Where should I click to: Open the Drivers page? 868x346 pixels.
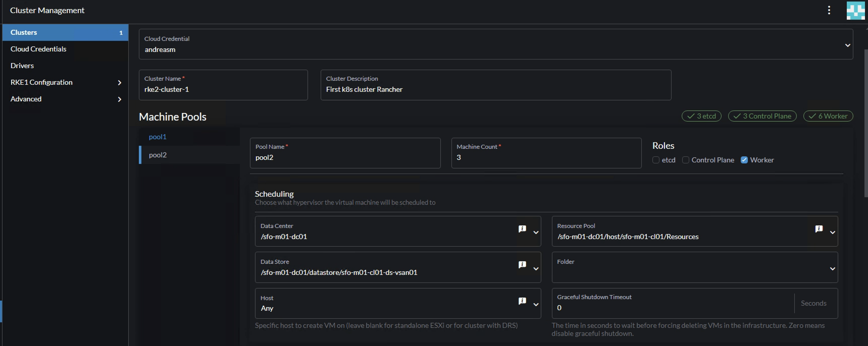click(x=22, y=66)
